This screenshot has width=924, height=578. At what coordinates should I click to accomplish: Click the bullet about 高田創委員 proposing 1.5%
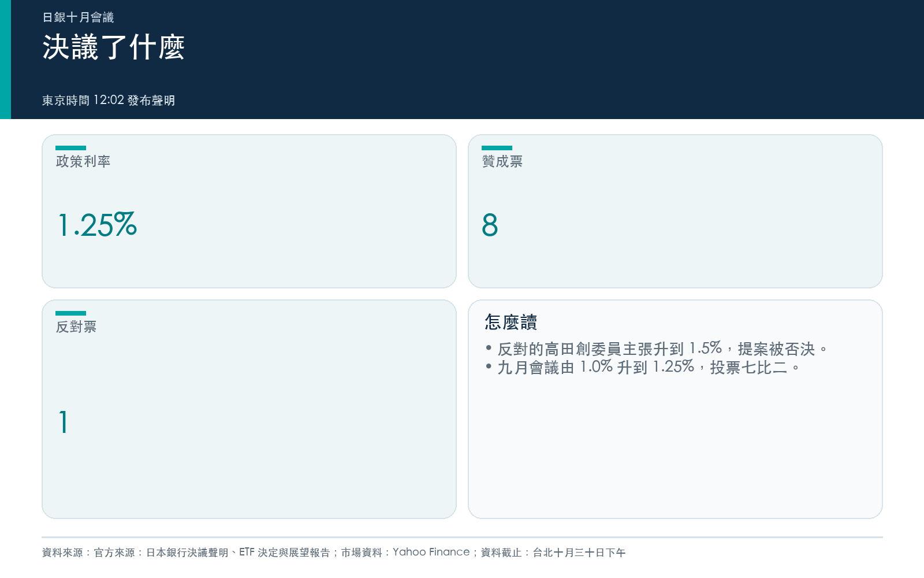pyautogui.click(x=657, y=349)
